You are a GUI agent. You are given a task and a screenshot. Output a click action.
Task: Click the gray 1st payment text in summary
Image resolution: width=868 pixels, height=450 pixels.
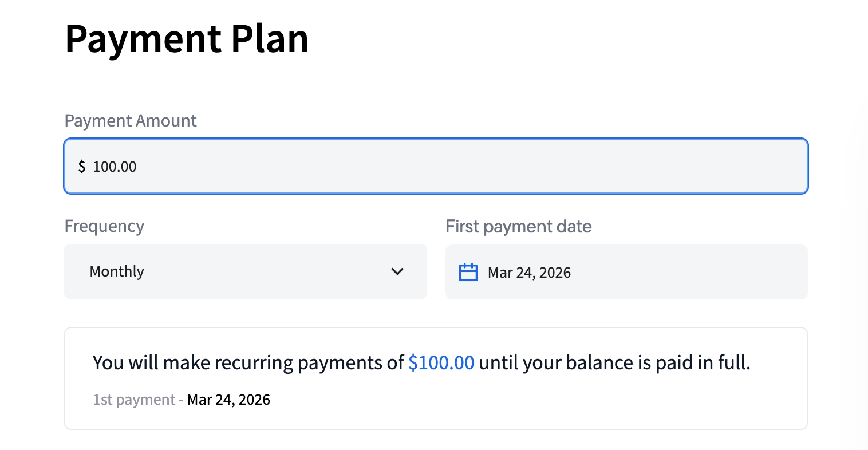pos(134,400)
